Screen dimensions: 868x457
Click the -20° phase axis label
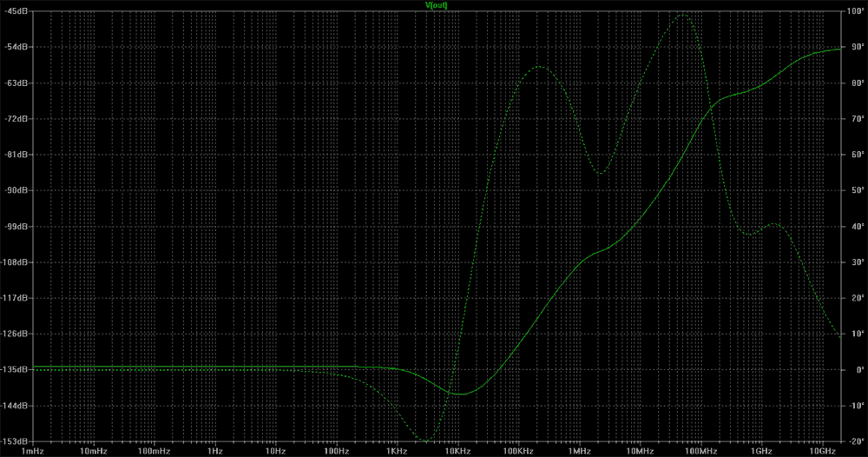tap(857, 441)
